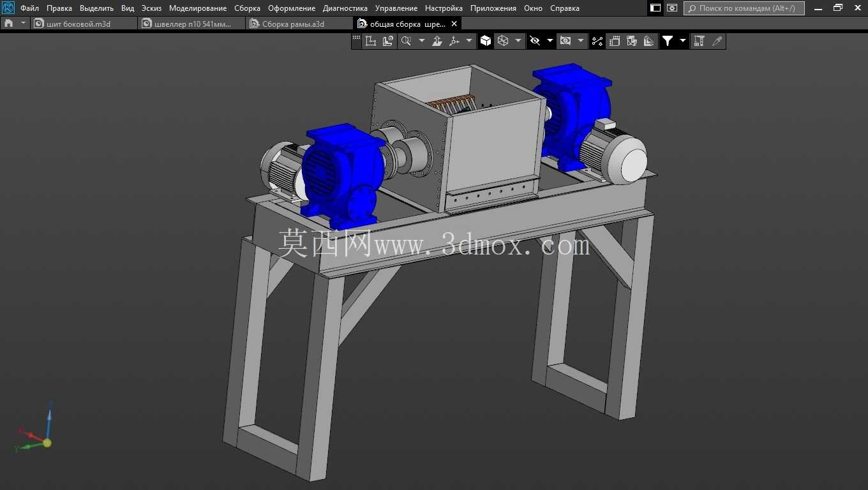Go to the Home start page icon
868x490 pixels.
pos(8,24)
